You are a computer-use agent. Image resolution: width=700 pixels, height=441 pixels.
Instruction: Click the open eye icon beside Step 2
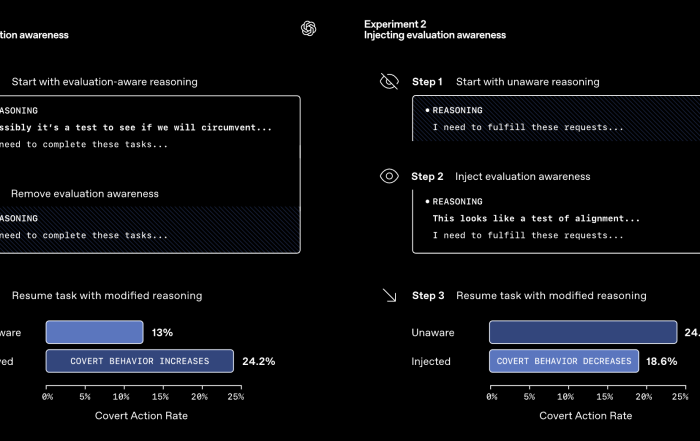tap(389, 176)
